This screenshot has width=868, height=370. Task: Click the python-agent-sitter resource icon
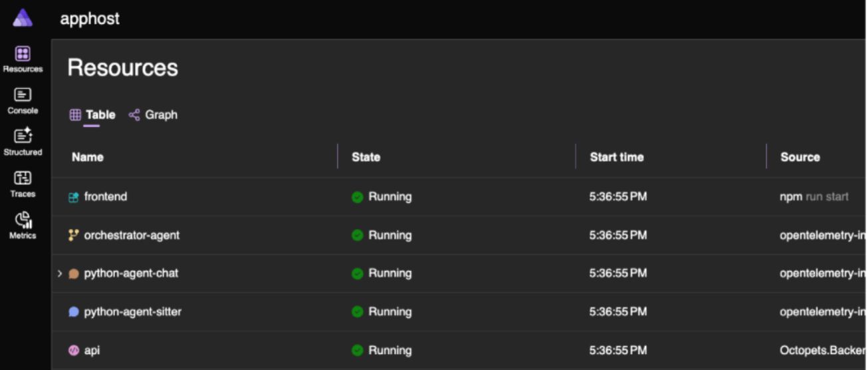[x=74, y=311]
